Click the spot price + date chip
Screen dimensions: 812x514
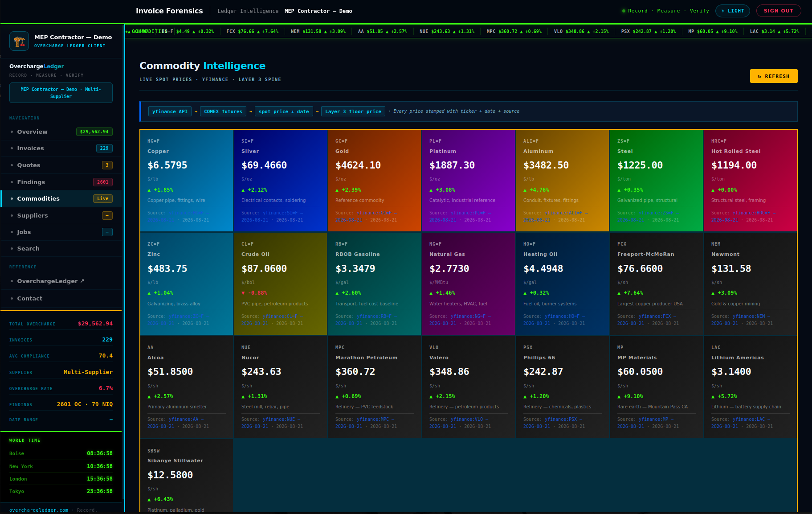point(284,111)
